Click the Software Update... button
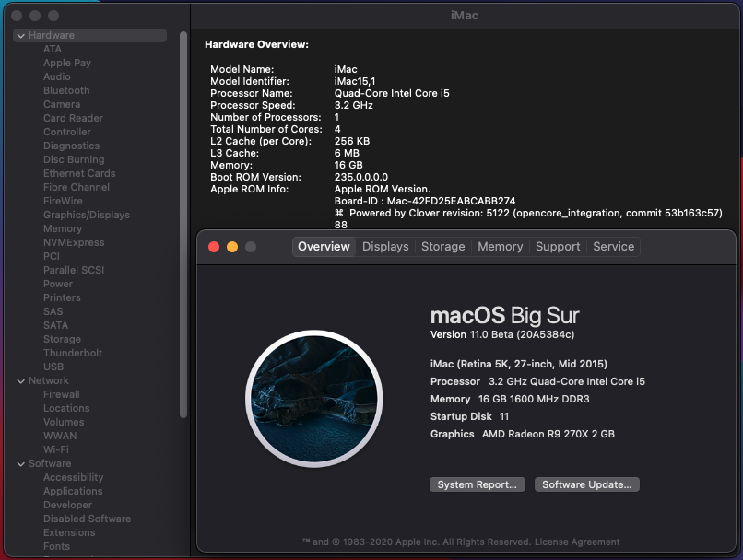This screenshot has width=743, height=560. [x=586, y=484]
